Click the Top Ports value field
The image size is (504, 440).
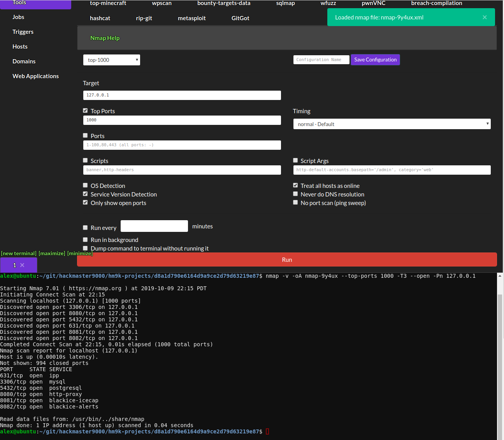coord(182,120)
